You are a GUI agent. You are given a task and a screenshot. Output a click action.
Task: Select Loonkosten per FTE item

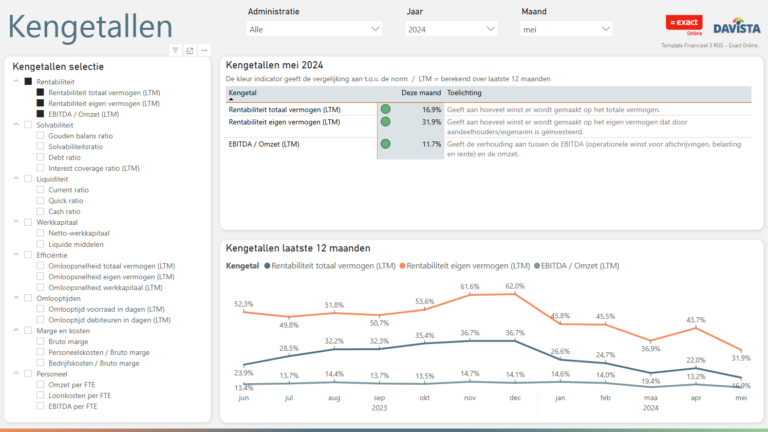79,395
